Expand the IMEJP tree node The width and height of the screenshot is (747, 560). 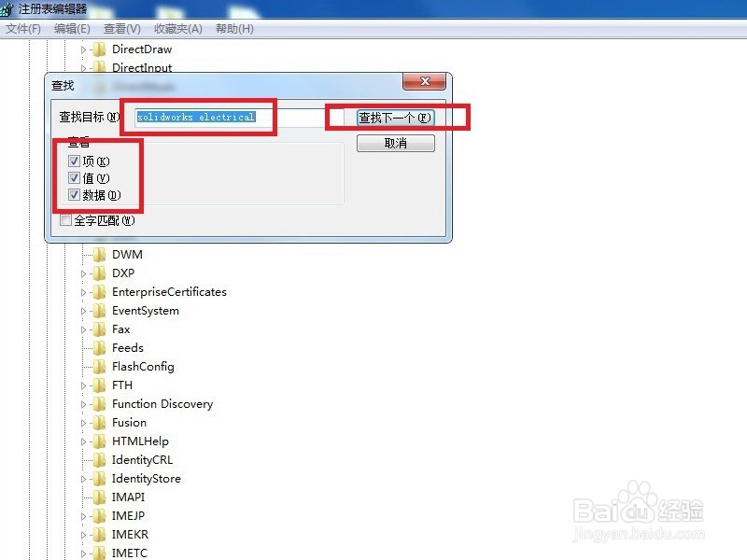[x=83, y=516]
